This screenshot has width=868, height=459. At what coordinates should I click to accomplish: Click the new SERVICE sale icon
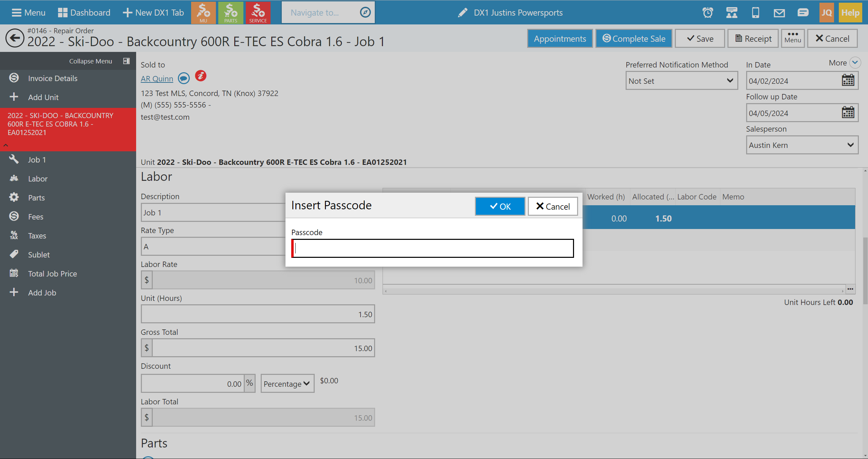258,13
